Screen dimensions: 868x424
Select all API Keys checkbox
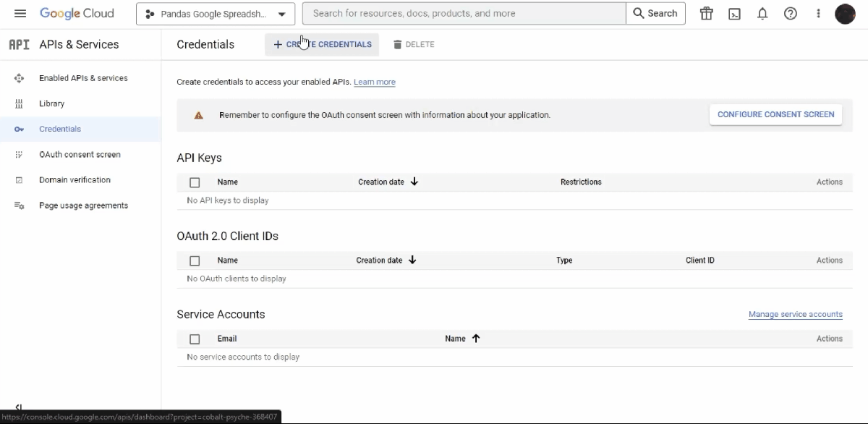[195, 182]
